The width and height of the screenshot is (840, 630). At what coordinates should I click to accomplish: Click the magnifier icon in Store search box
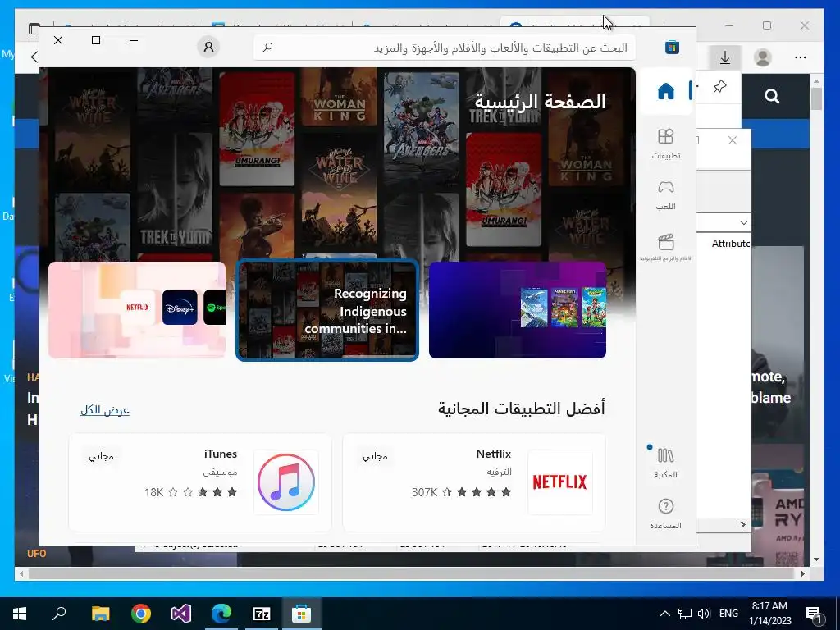tap(268, 48)
